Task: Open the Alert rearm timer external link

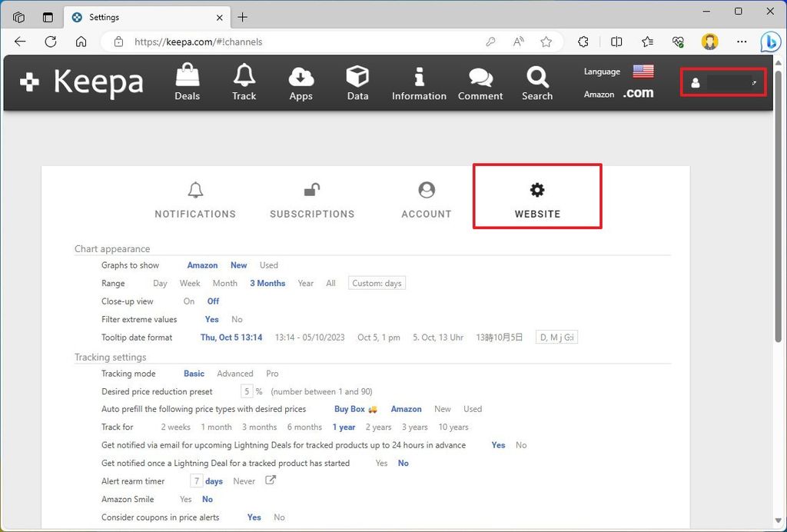Action: tap(271, 480)
